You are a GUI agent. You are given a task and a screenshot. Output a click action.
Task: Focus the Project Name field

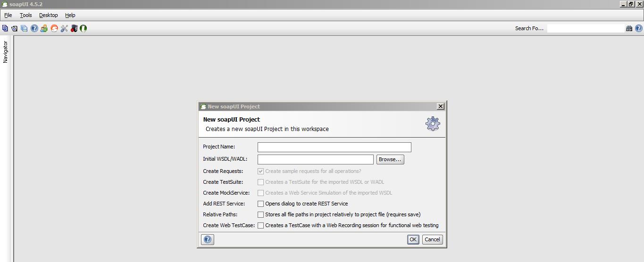click(335, 147)
